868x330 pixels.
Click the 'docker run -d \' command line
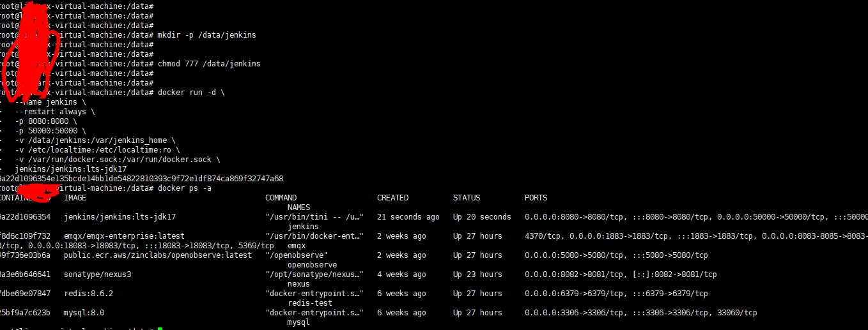(191, 93)
